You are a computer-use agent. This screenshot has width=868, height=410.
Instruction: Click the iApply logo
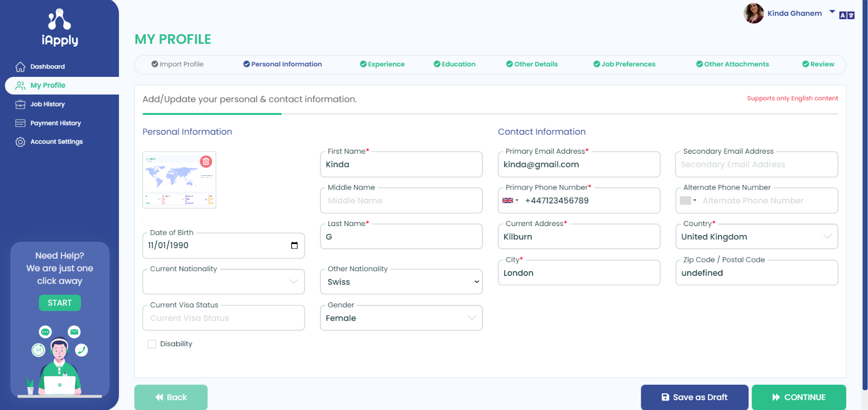point(60,28)
